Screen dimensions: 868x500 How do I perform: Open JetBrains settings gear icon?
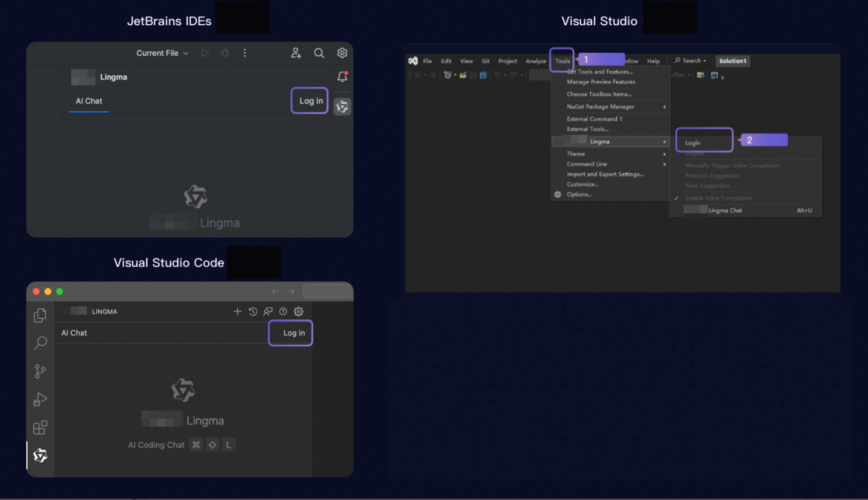(342, 53)
